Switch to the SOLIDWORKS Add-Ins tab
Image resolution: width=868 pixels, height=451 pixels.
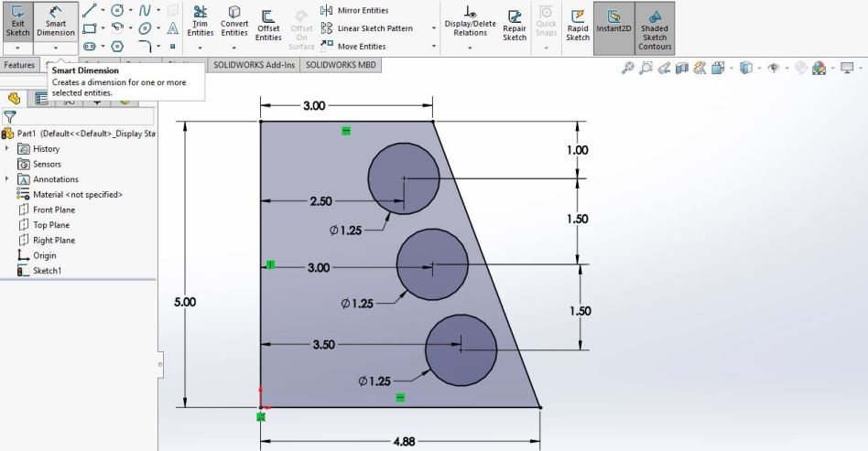point(254,66)
